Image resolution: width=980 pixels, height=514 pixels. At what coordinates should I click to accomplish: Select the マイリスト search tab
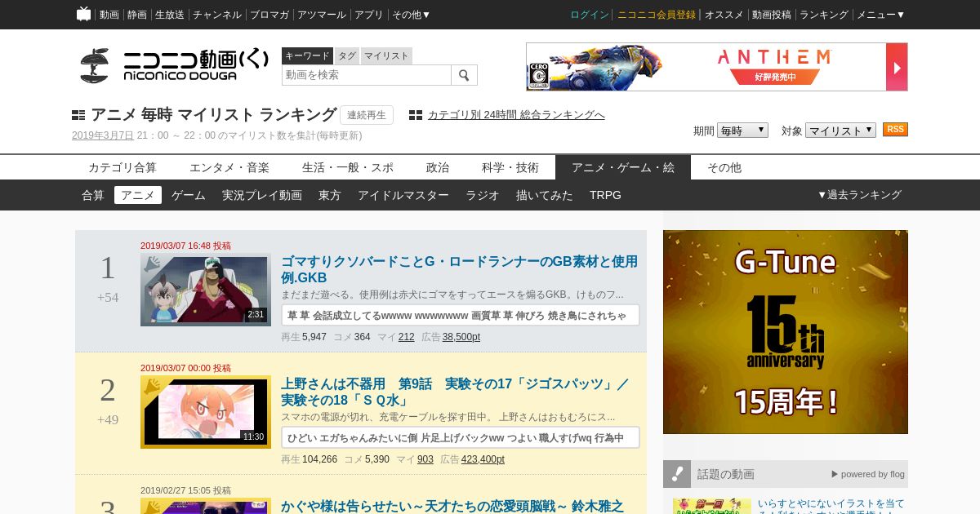386,55
